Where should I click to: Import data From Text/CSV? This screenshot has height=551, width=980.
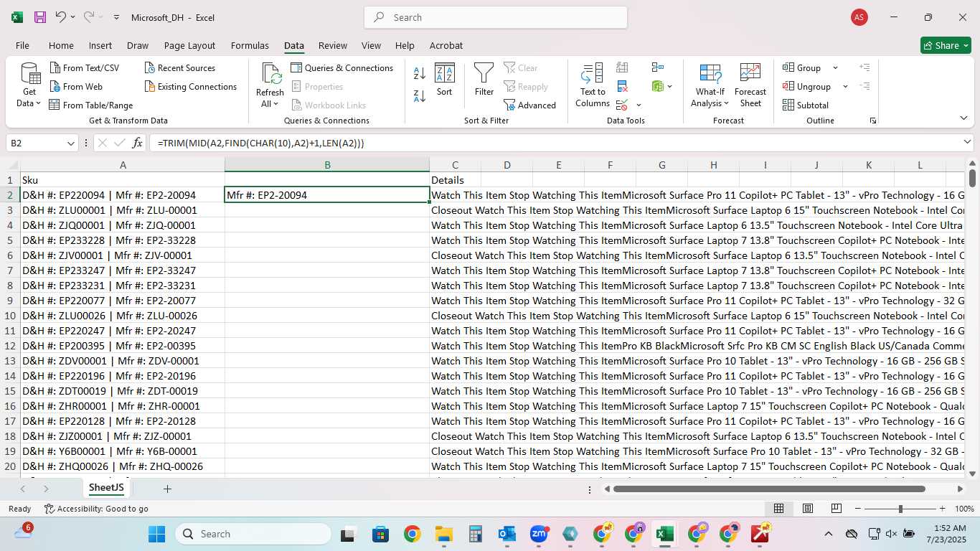pyautogui.click(x=84, y=68)
